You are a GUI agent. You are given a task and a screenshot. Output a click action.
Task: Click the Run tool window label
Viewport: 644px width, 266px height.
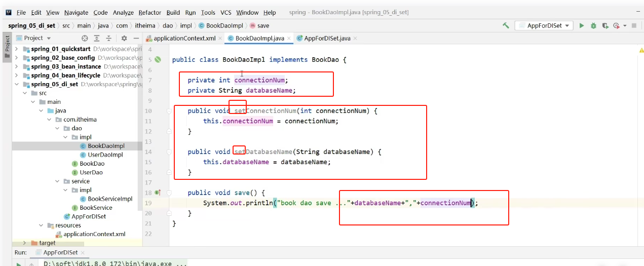tap(21, 252)
